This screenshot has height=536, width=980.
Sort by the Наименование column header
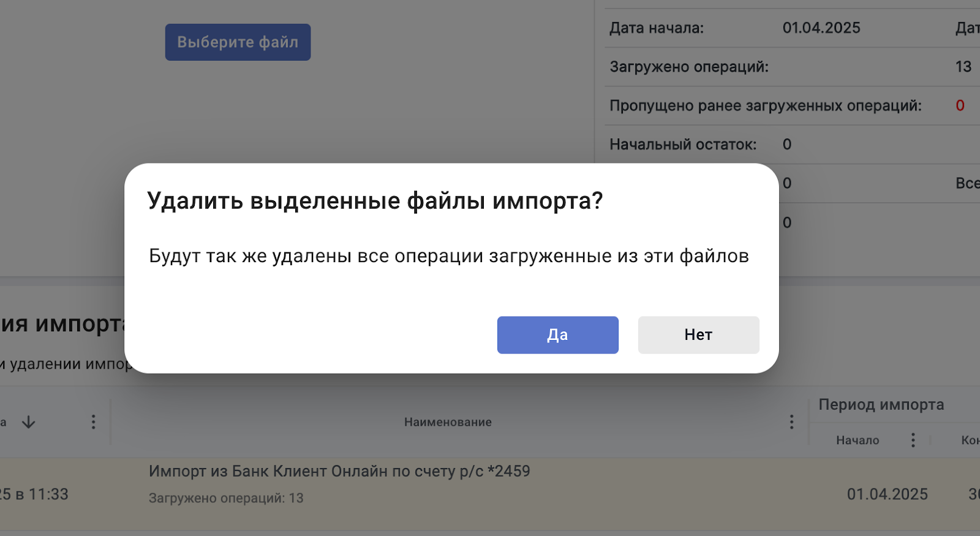(448, 422)
